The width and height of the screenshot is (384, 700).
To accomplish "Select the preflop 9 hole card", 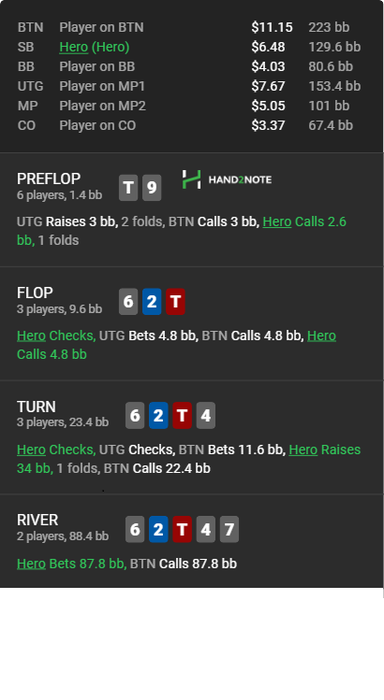I will coord(152,188).
